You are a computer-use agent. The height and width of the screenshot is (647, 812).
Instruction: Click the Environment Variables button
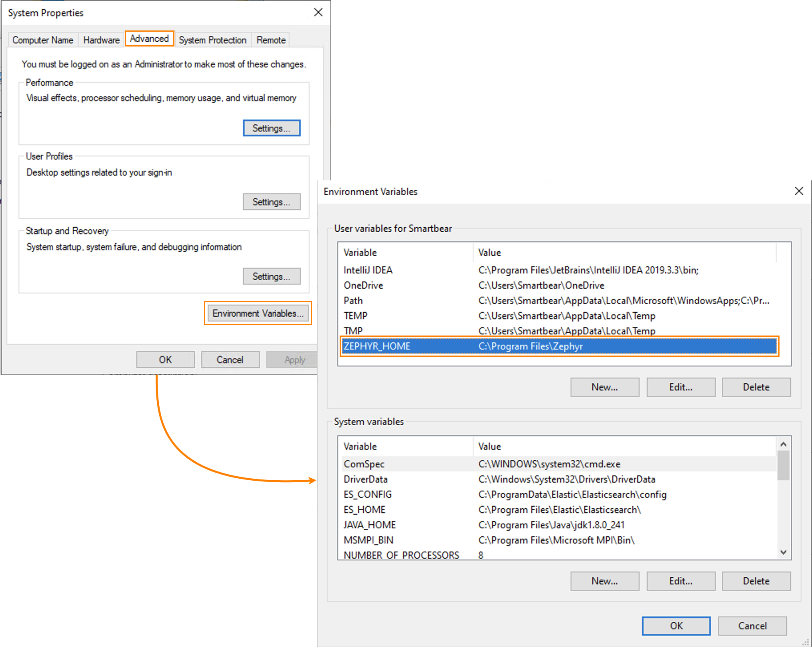(x=257, y=313)
